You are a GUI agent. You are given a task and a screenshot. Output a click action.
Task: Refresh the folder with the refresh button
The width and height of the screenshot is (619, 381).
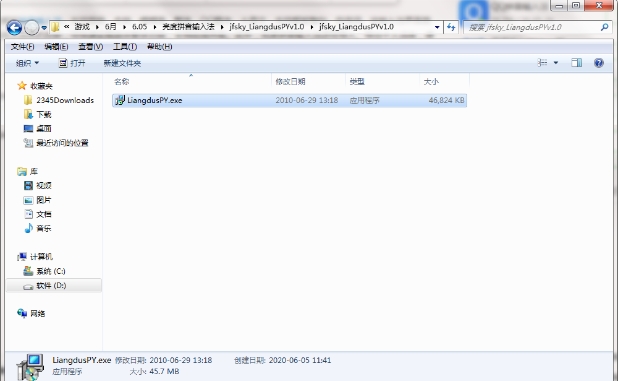coord(451,27)
